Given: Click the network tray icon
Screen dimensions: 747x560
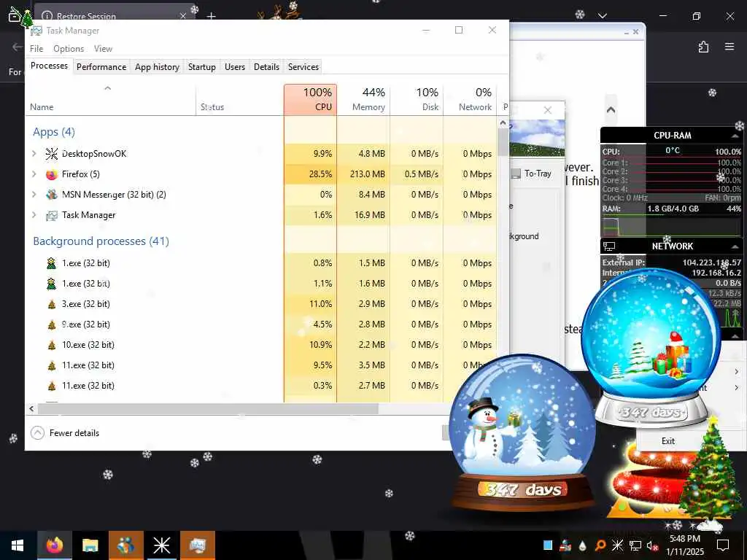Looking at the screenshot, I should tap(635, 545).
